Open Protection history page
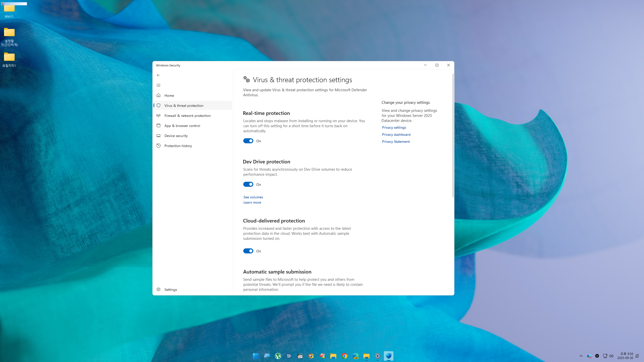The width and height of the screenshot is (644, 362). pyautogui.click(x=178, y=146)
